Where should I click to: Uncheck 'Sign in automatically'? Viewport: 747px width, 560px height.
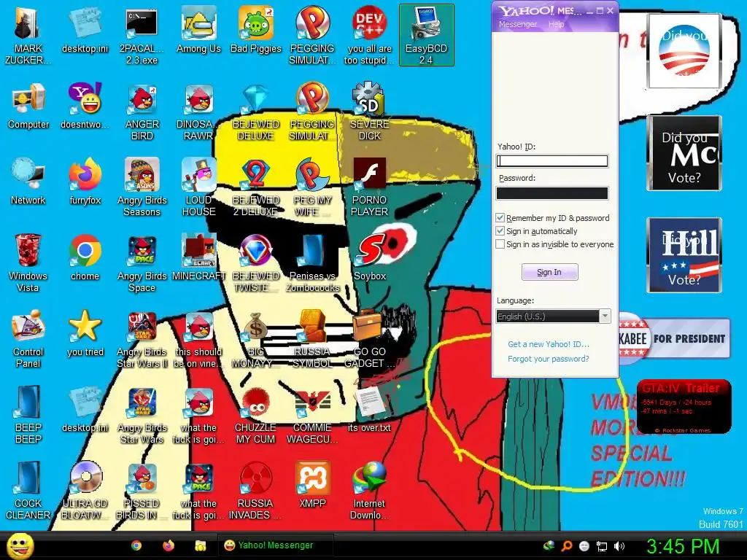[500, 231]
